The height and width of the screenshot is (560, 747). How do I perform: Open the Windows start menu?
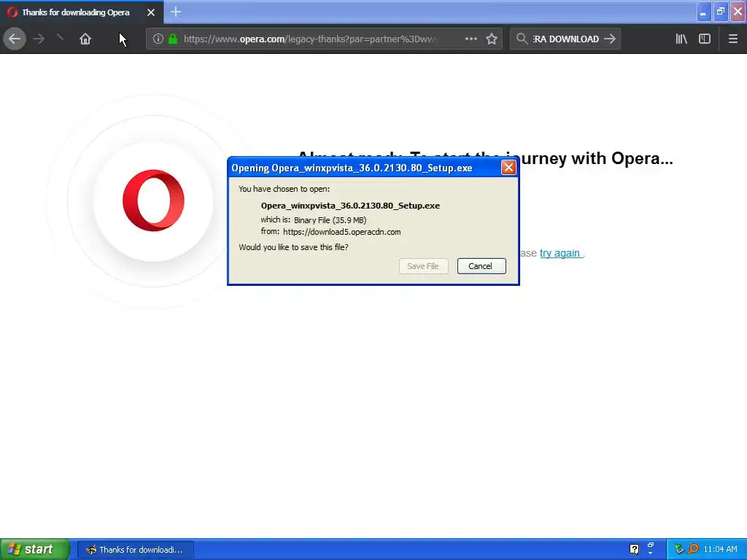point(35,549)
